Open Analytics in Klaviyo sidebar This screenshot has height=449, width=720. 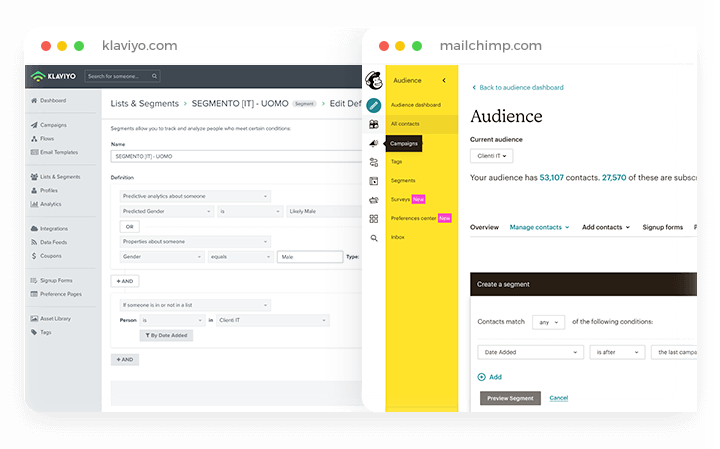point(46,204)
